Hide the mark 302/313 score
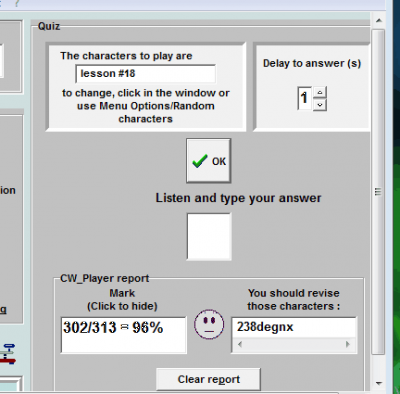Viewport: 400px width, 394px height. (123, 335)
